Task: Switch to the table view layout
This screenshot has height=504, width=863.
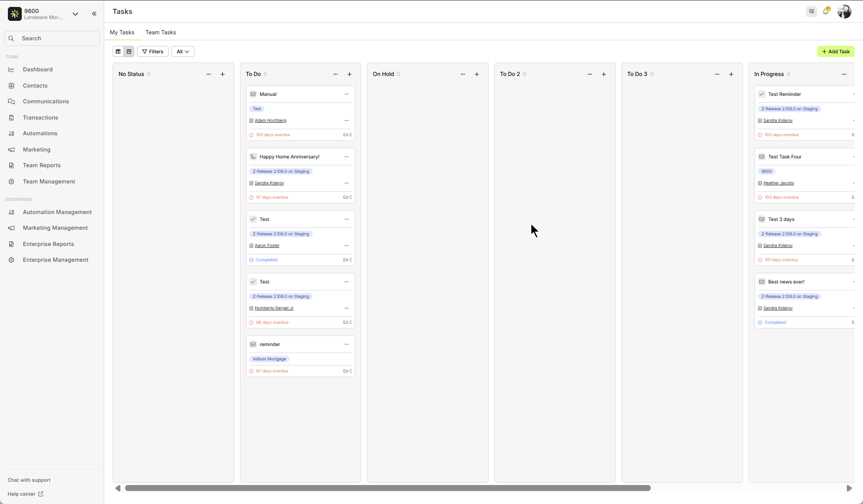Action: tap(119, 51)
